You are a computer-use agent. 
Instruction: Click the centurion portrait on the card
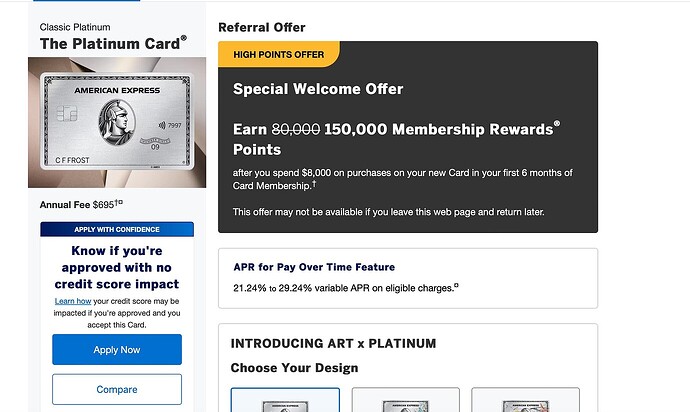117,122
